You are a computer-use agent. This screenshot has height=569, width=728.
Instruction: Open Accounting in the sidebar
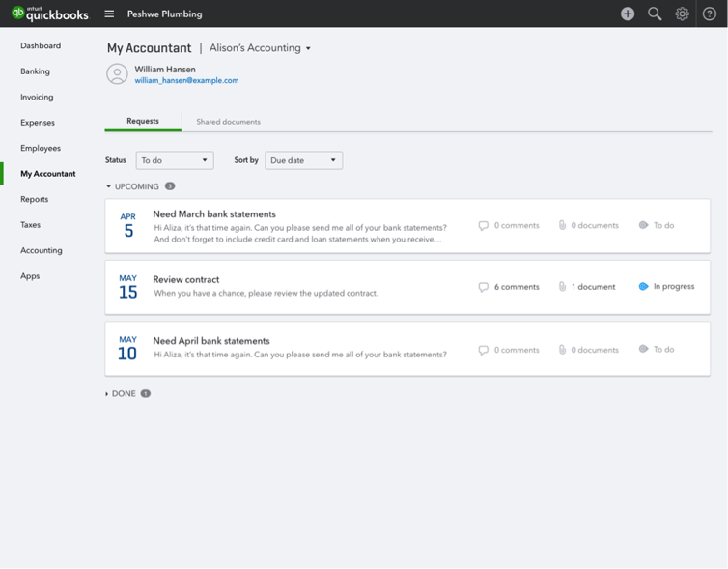[x=42, y=250]
